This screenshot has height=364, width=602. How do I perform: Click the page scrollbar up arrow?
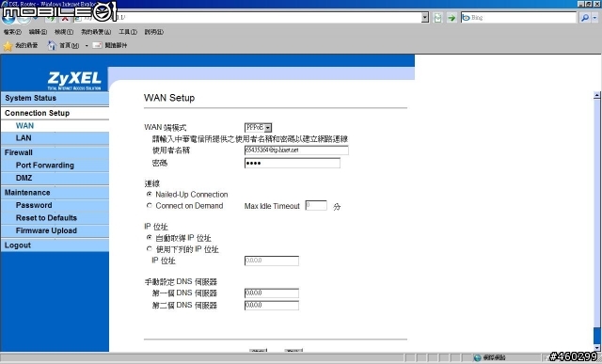(596, 94)
